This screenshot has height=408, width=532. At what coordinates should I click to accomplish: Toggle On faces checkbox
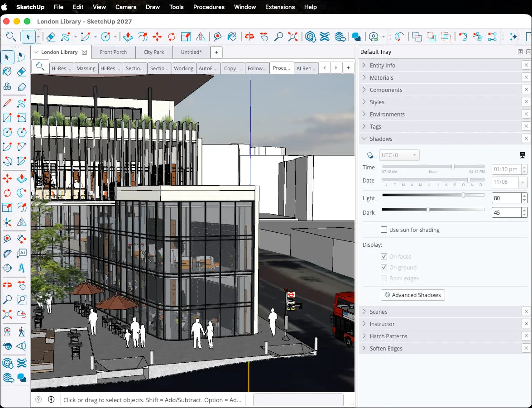pyautogui.click(x=384, y=256)
